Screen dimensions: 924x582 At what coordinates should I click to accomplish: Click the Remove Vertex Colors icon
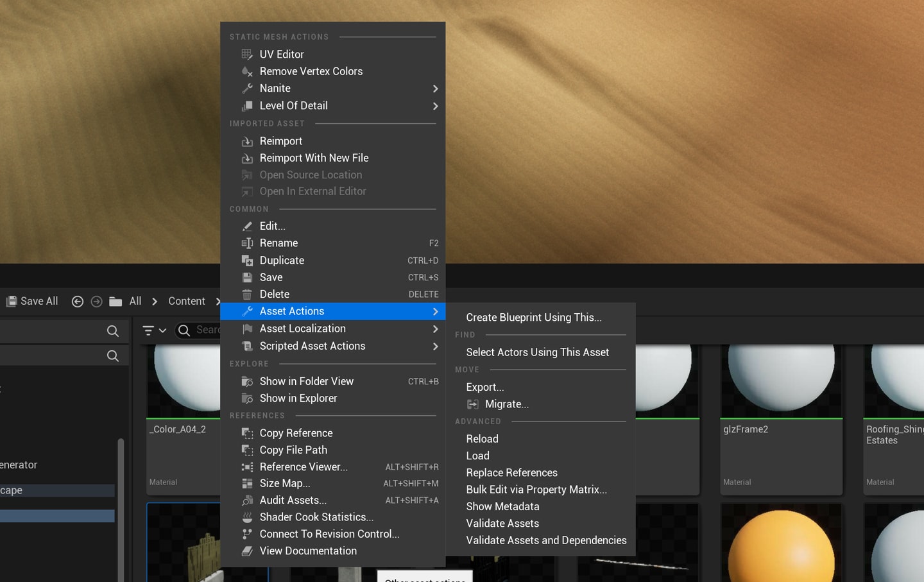247,71
